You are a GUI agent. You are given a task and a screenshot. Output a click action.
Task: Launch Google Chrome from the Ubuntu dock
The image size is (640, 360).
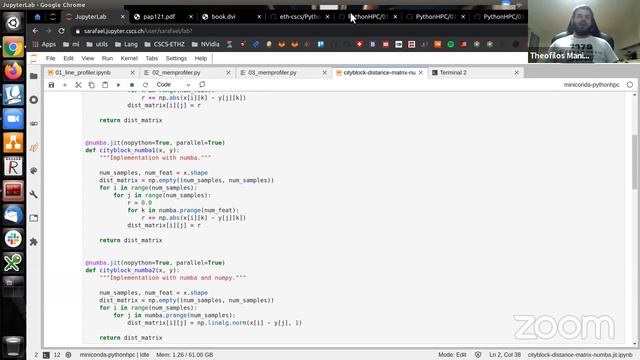(x=13, y=47)
